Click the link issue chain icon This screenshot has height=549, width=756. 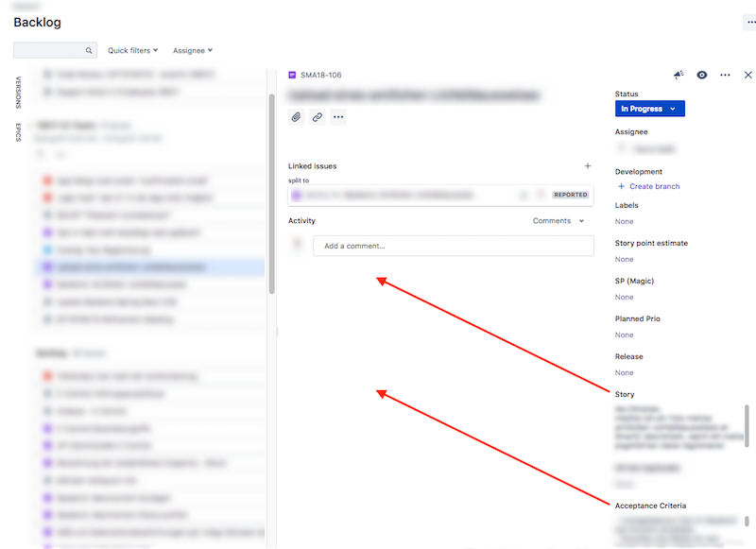(318, 117)
